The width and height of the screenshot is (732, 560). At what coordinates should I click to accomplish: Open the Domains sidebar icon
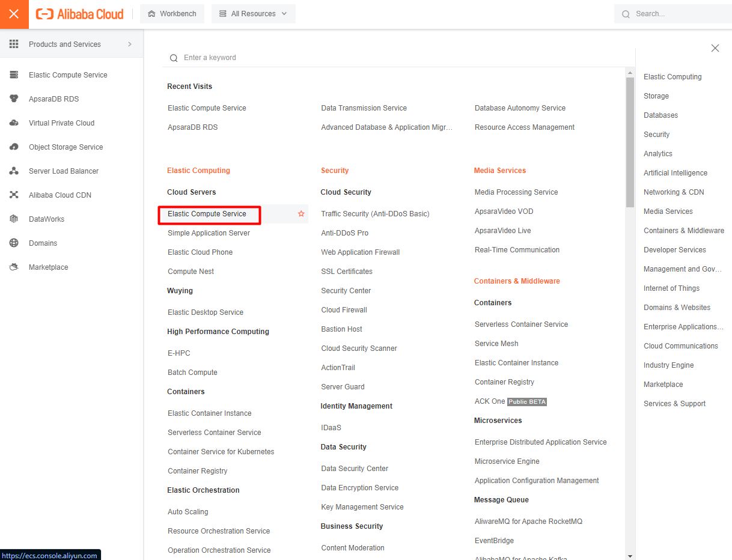coord(13,243)
